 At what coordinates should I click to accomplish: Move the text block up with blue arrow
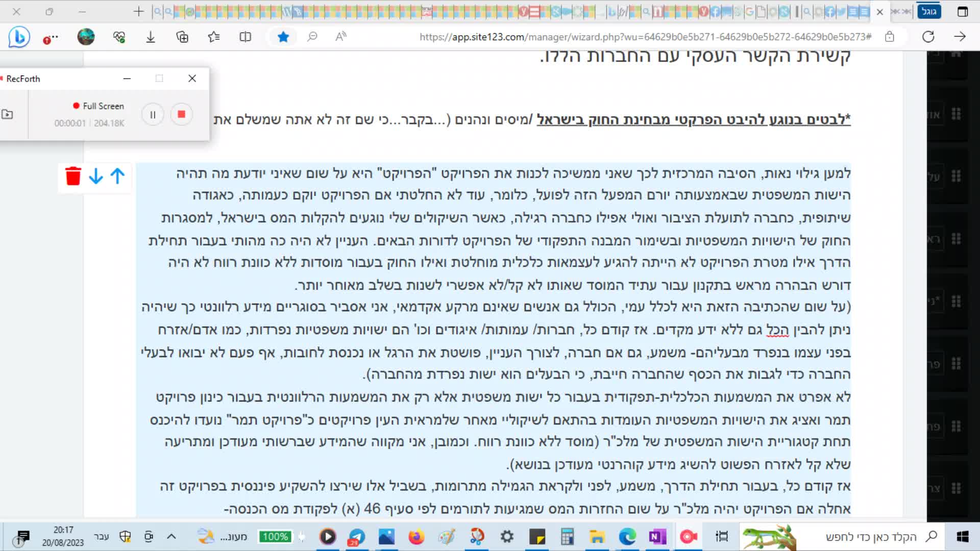point(118,176)
